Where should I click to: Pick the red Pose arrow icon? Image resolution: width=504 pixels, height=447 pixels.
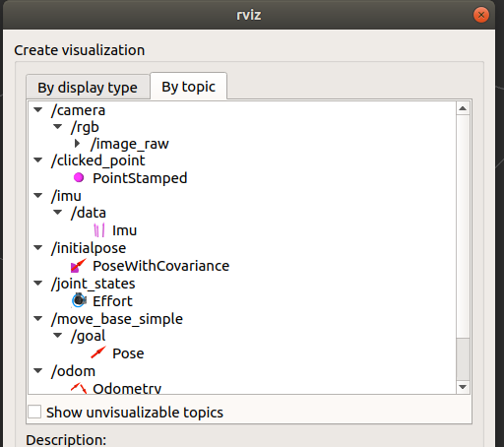tap(98, 352)
